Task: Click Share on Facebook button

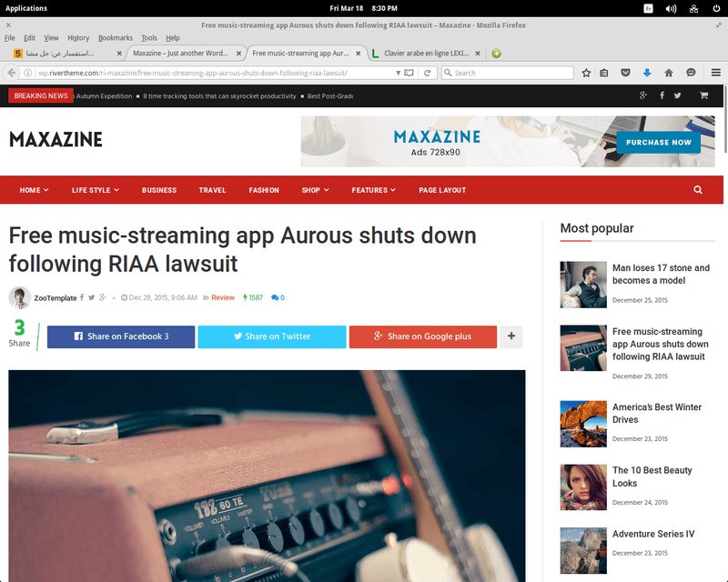Action: point(121,336)
